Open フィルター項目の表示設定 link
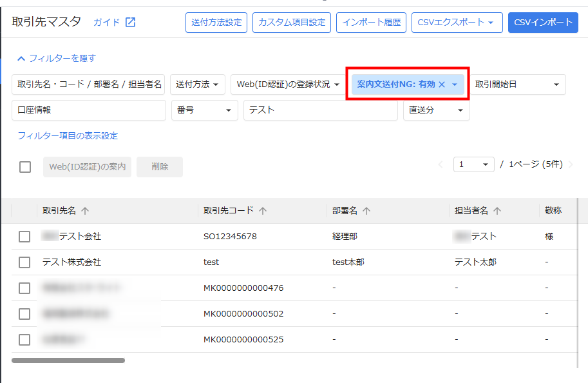Image resolution: width=588 pixels, height=383 pixels. [68, 135]
